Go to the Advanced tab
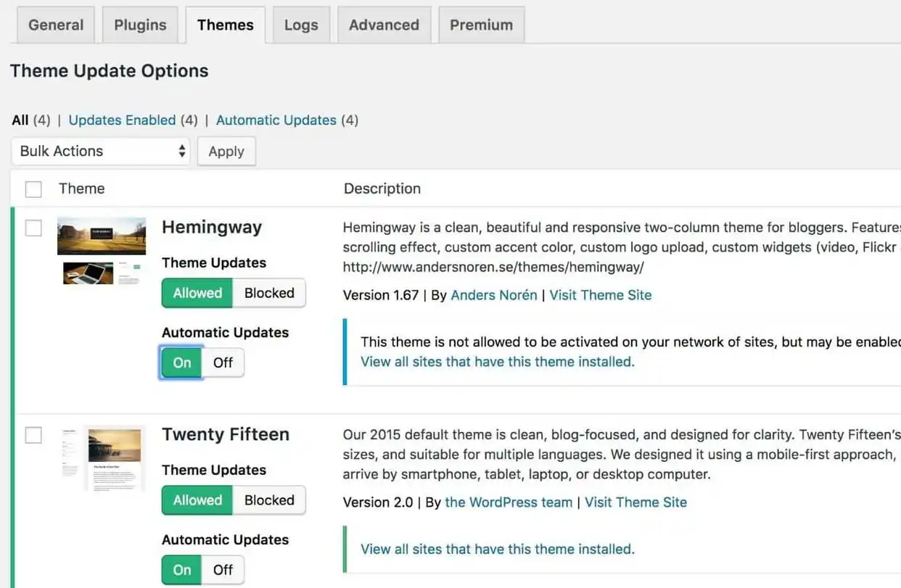The image size is (901, 588). tap(384, 25)
